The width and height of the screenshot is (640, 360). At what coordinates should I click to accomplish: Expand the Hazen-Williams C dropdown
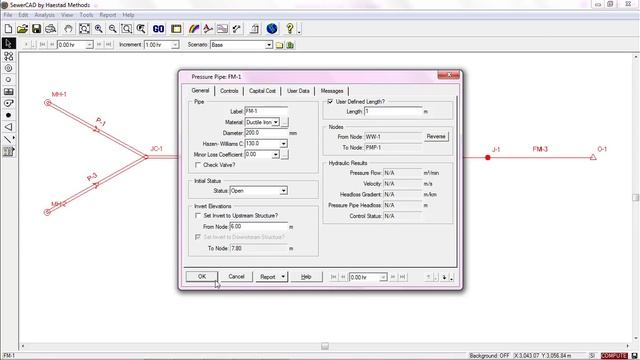pos(283,144)
